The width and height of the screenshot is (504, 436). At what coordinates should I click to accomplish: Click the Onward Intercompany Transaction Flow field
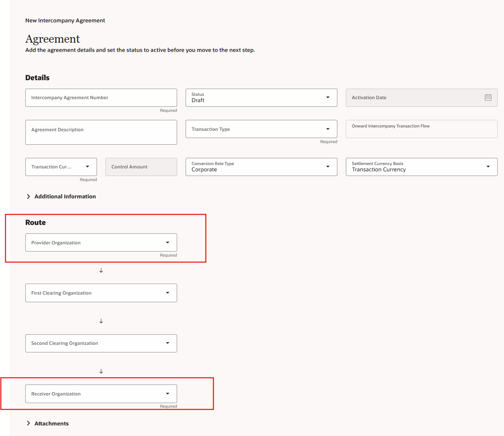click(x=421, y=129)
